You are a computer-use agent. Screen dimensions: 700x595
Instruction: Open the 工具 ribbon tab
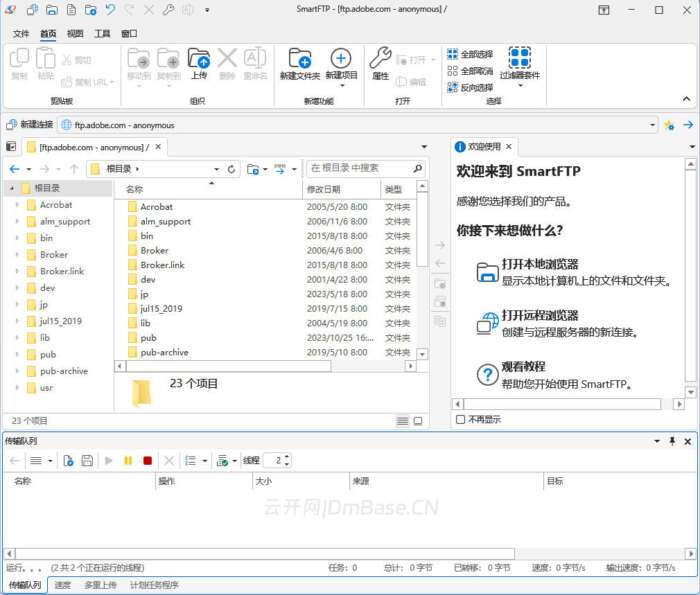click(102, 33)
